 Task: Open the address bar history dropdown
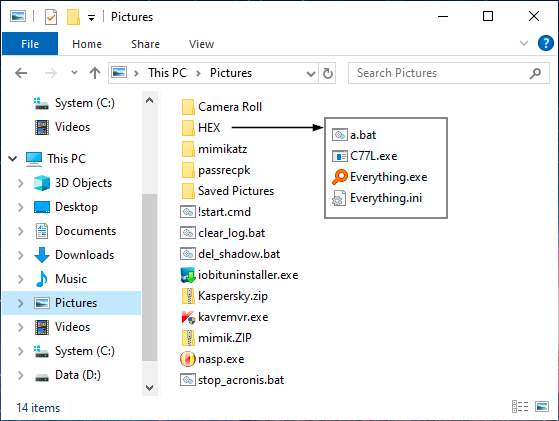[x=311, y=74]
